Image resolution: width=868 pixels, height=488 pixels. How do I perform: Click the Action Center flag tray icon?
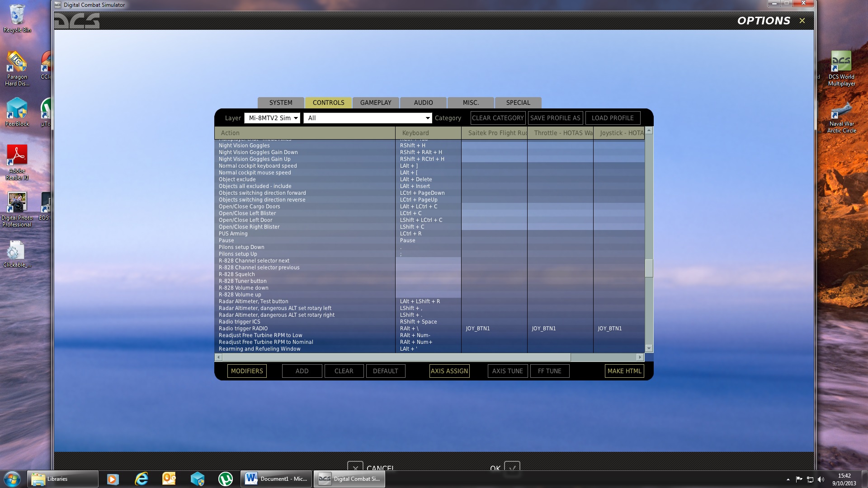click(x=799, y=479)
